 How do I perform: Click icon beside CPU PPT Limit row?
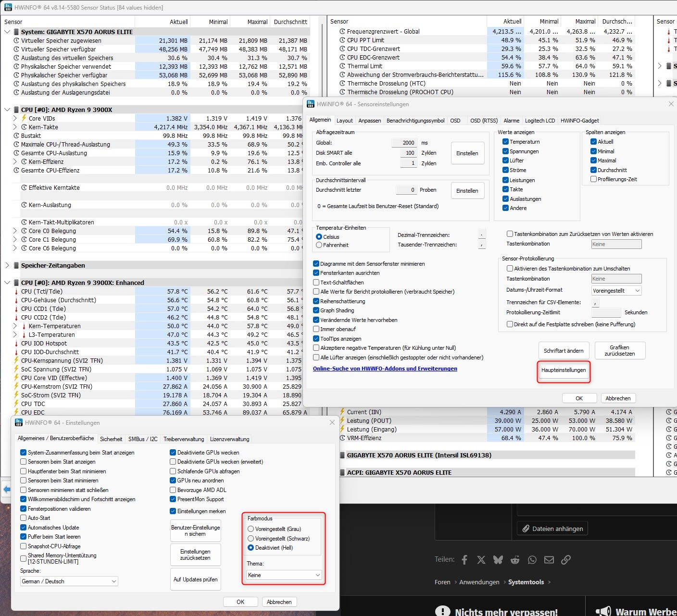click(342, 40)
